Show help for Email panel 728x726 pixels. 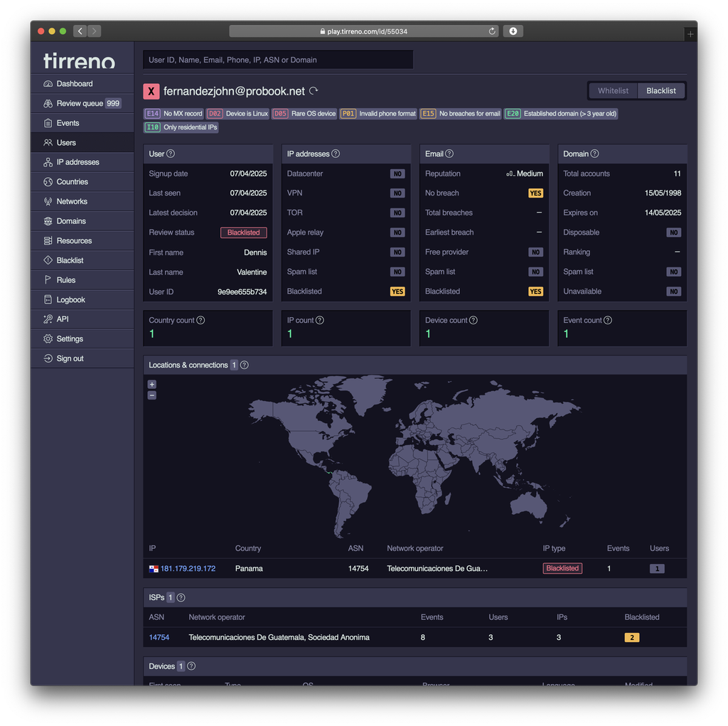pyautogui.click(x=449, y=154)
